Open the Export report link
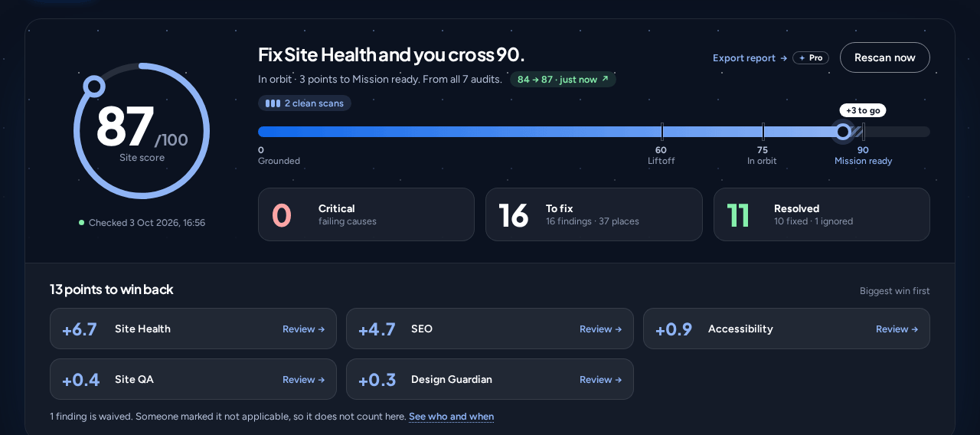Image resolution: width=980 pixels, height=435 pixels. click(x=750, y=58)
